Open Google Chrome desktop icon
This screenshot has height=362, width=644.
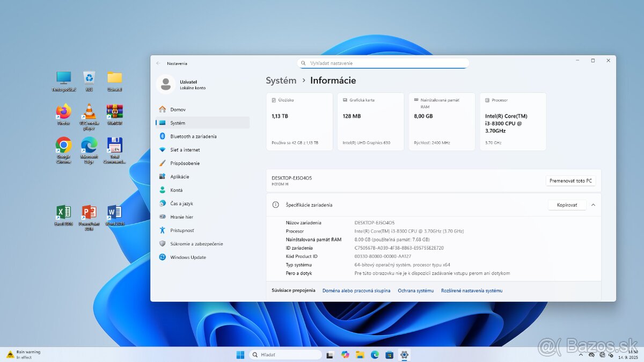tap(64, 146)
